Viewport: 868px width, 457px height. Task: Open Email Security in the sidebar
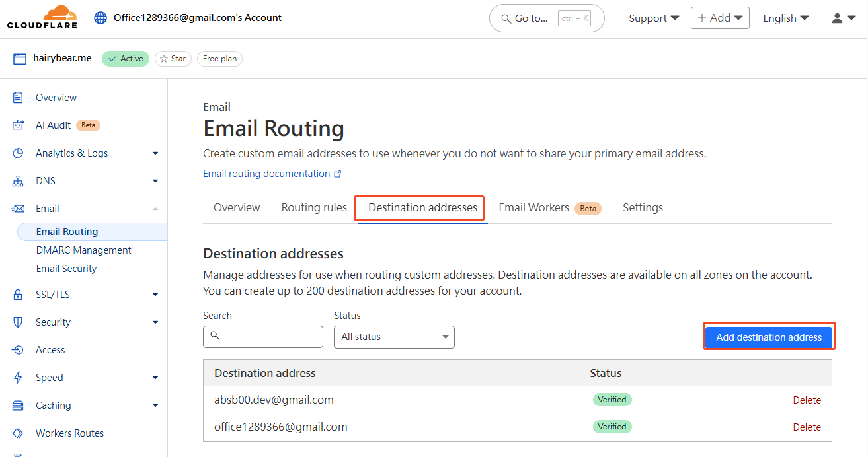click(x=66, y=269)
